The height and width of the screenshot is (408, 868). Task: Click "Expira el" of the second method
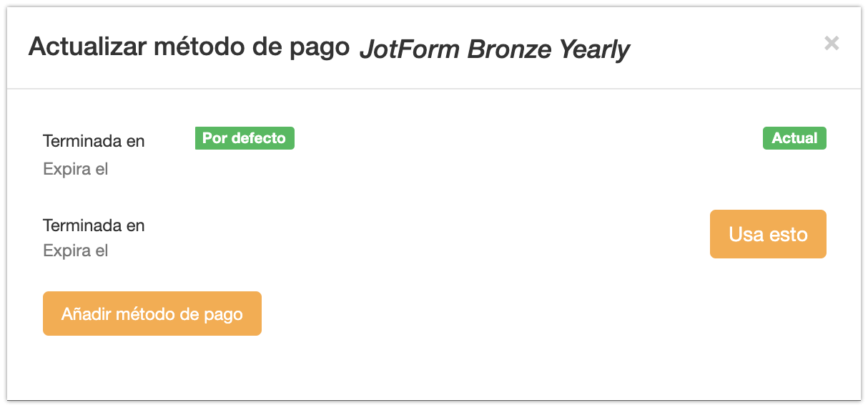tap(76, 251)
